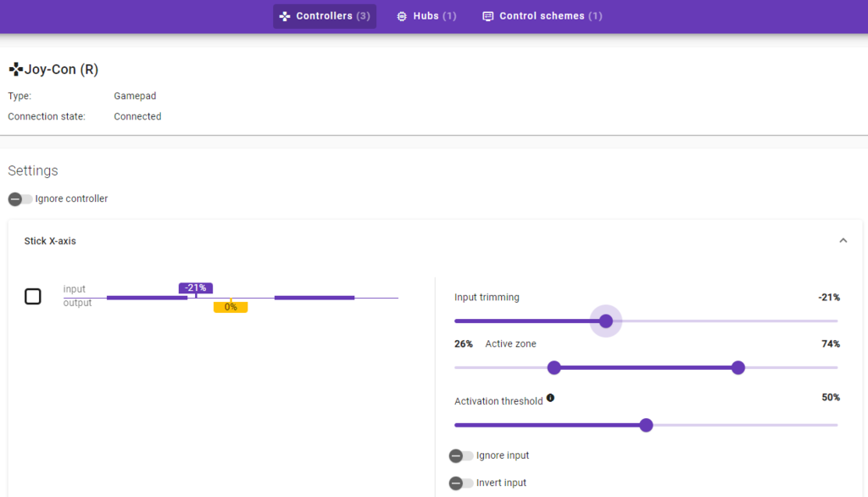This screenshot has height=497, width=868.
Task: Tick the checkbox beside the stick axis visualization
Action: coord(33,297)
